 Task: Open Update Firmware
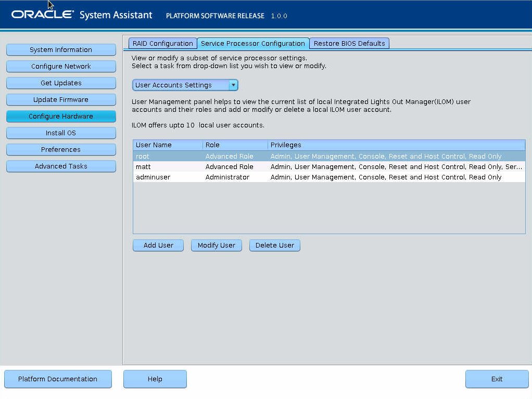[x=61, y=99]
